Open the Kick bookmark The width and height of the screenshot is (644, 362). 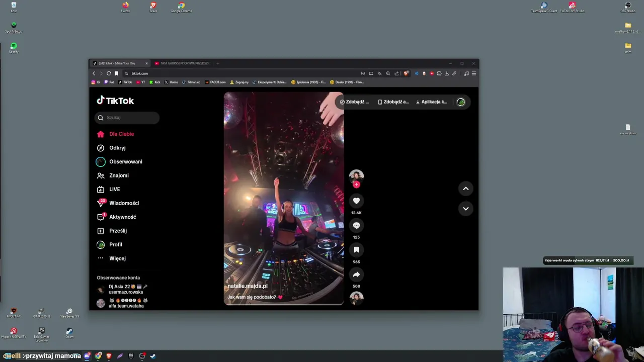pyautogui.click(x=155, y=82)
